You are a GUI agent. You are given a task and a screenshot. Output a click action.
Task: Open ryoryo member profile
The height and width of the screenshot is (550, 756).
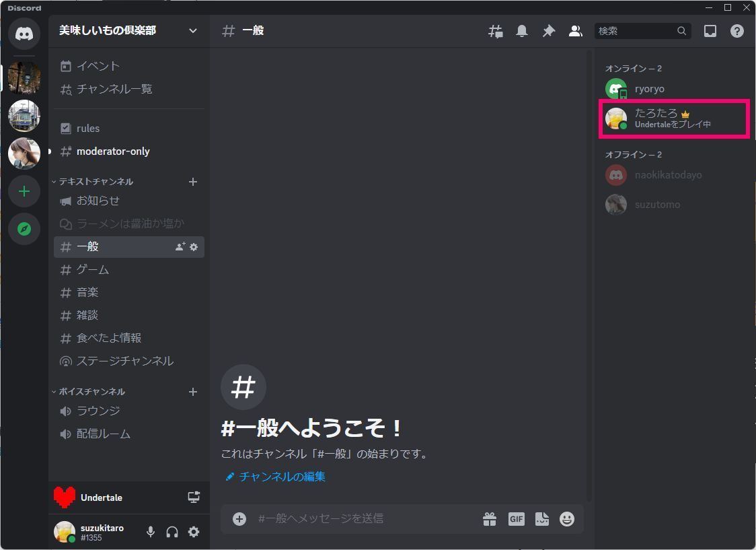tap(675, 89)
